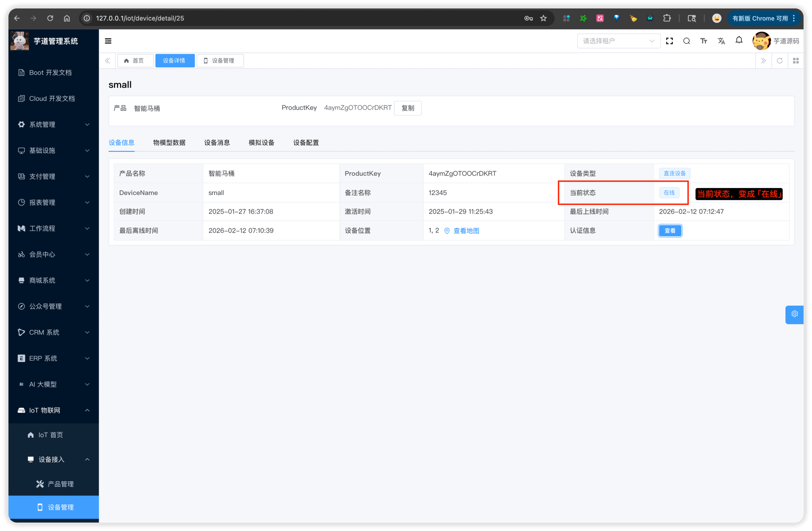Click the font size icon

703,41
